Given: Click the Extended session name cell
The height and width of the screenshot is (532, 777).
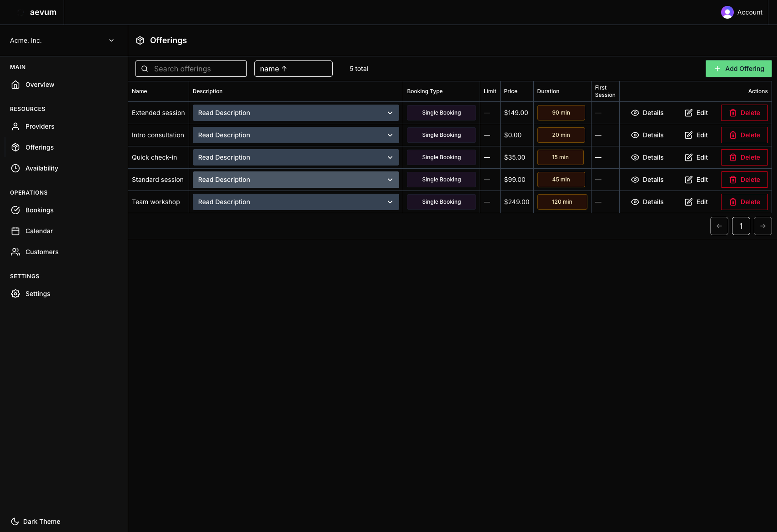Looking at the screenshot, I should click(158, 113).
